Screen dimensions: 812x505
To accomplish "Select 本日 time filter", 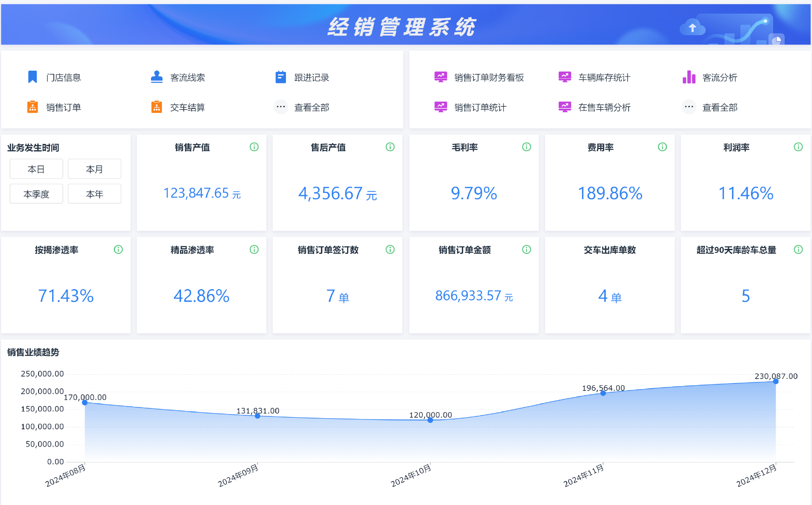I will coord(36,169).
